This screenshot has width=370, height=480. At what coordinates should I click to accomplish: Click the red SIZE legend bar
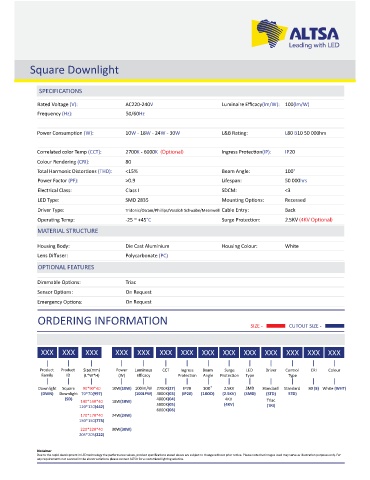point(276,326)
